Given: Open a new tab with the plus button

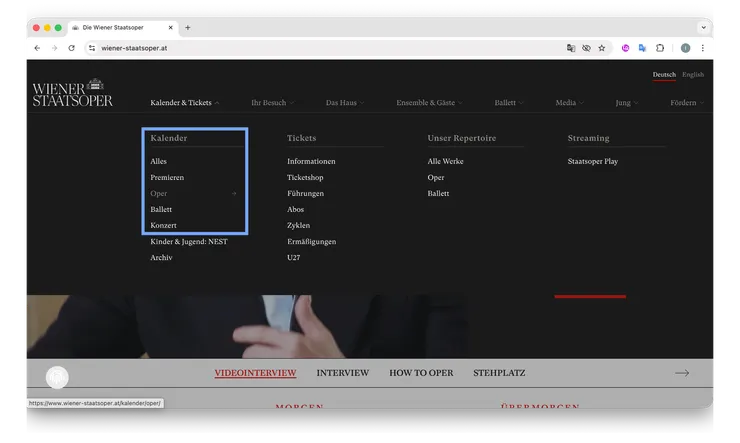Looking at the screenshot, I should pos(188,28).
